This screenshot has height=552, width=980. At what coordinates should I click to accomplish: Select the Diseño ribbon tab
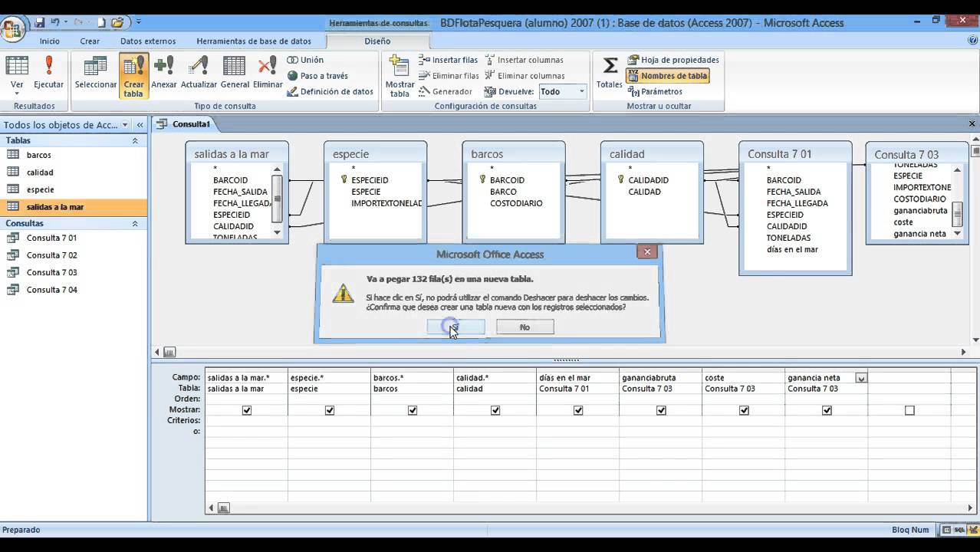pos(377,41)
